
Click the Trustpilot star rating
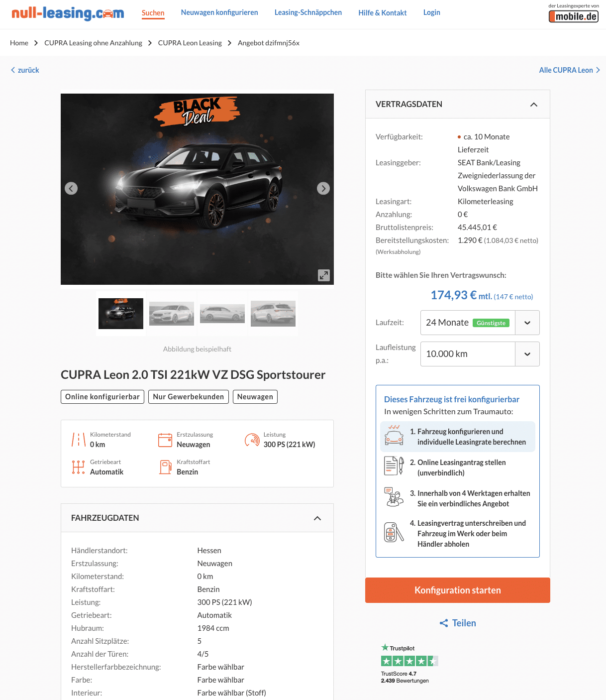pyautogui.click(x=409, y=661)
